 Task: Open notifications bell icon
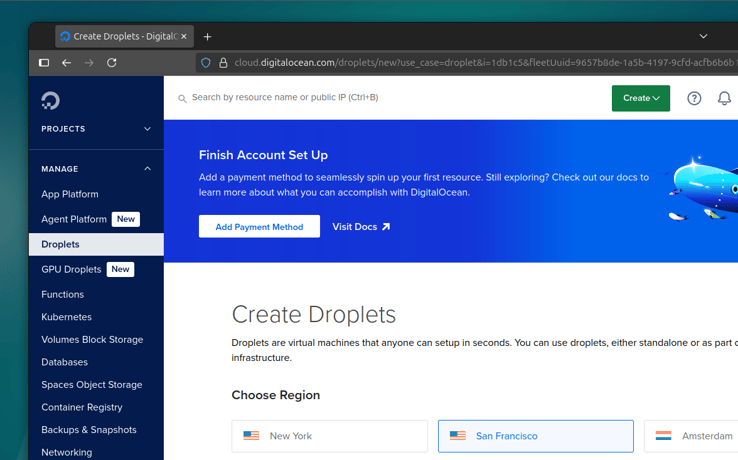pyautogui.click(x=724, y=98)
